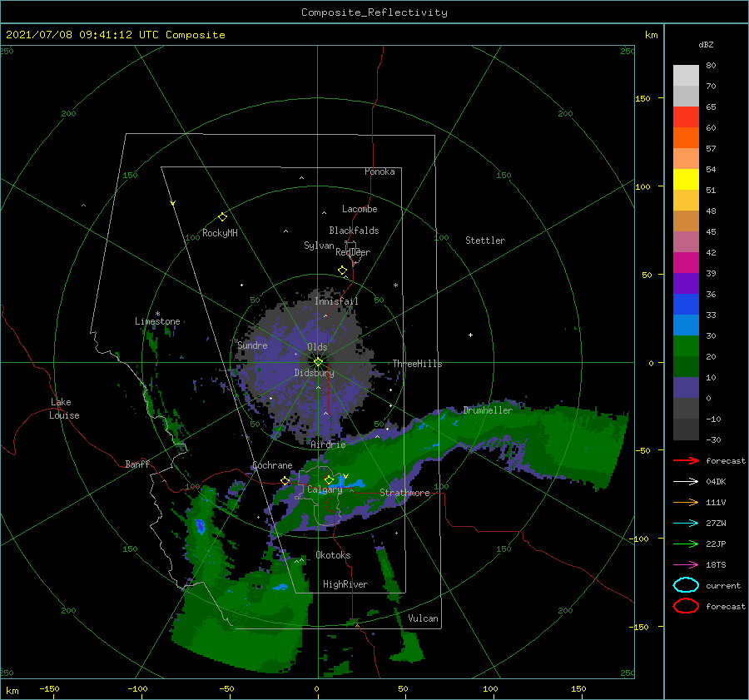The width and height of the screenshot is (749, 700).
Task: Click the Strathmore label
Action: pos(404,493)
